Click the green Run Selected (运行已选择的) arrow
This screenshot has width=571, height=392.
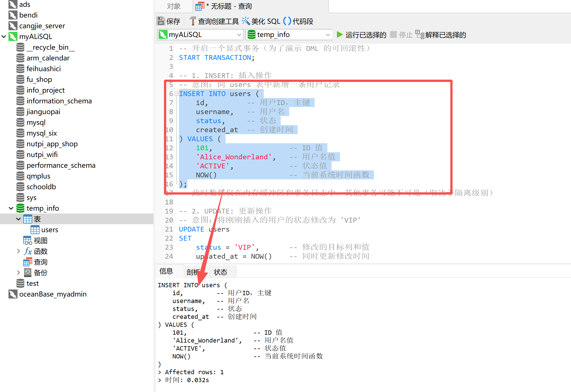(339, 35)
